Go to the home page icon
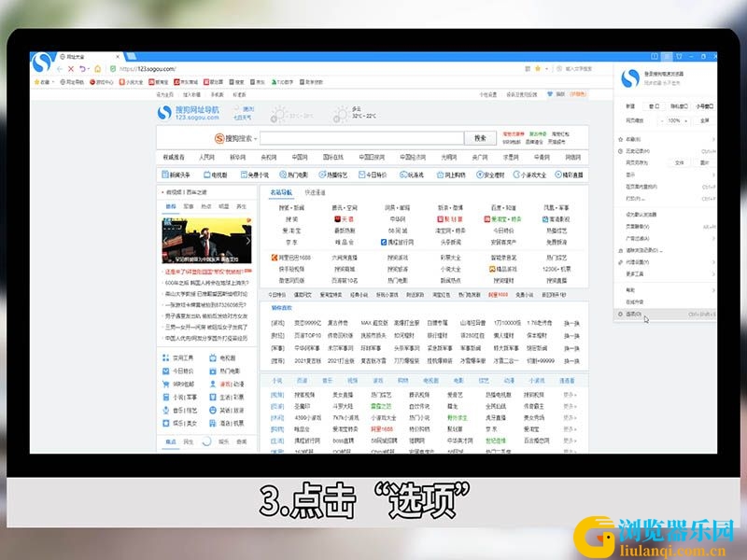747x560 pixels. [98, 69]
